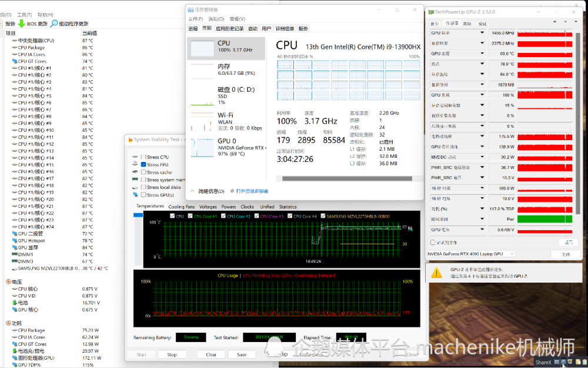This screenshot has width=588, height=368.
Task: Click the monitor icon beside Stress GPU(s)
Action: point(135,194)
